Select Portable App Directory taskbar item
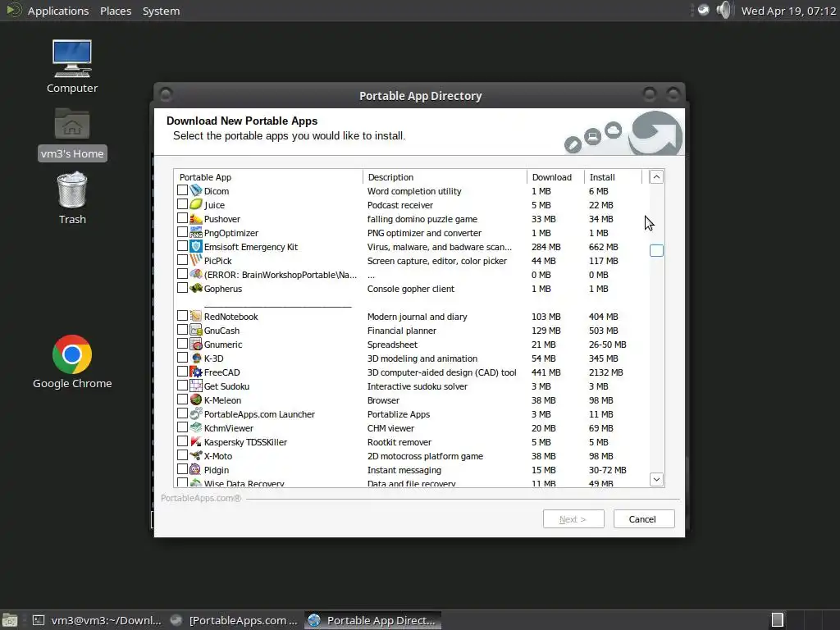Image resolution: width=840 pixels, height=630 pixels. tap(373, 620)
